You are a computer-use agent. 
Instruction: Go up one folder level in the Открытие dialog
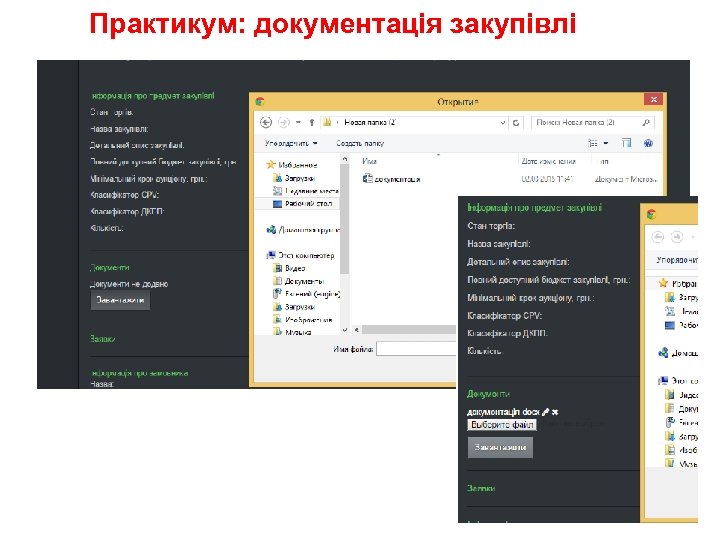coord(312,123)
